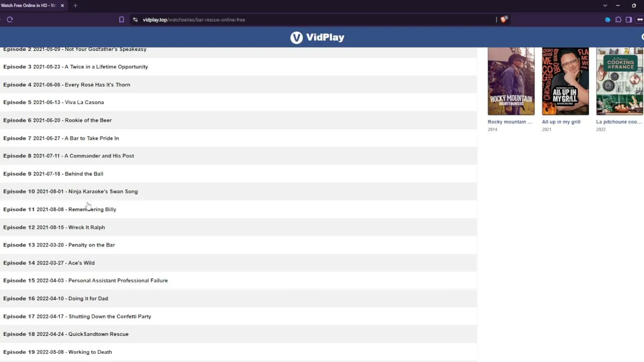Screen dimensions: 644x362
Task: Close the VidPlay browser tab
Action: pos(62,6)
